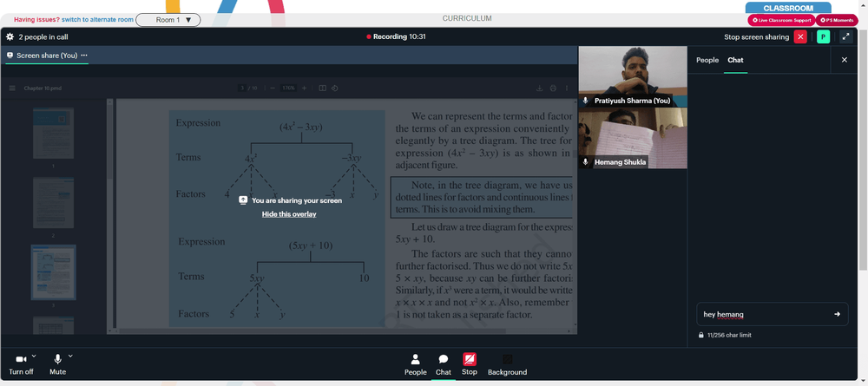
Task: Select the Chat tab in side panel
Action: click(x=735, y=60)
